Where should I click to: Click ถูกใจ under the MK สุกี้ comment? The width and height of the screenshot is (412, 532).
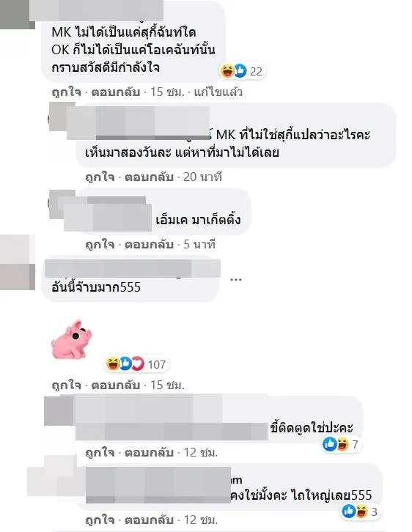click(67, 92)
